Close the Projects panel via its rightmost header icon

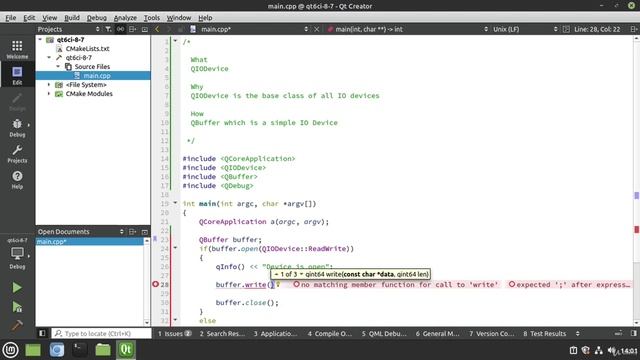pyautogui.click(x=144, y=29)
